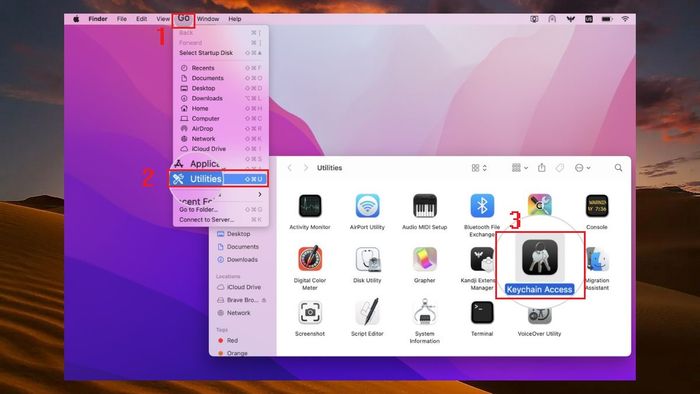Open Downloads in Finder sidebar
The width and height of the screenshot is (700, 394).
tap(238, 260)
